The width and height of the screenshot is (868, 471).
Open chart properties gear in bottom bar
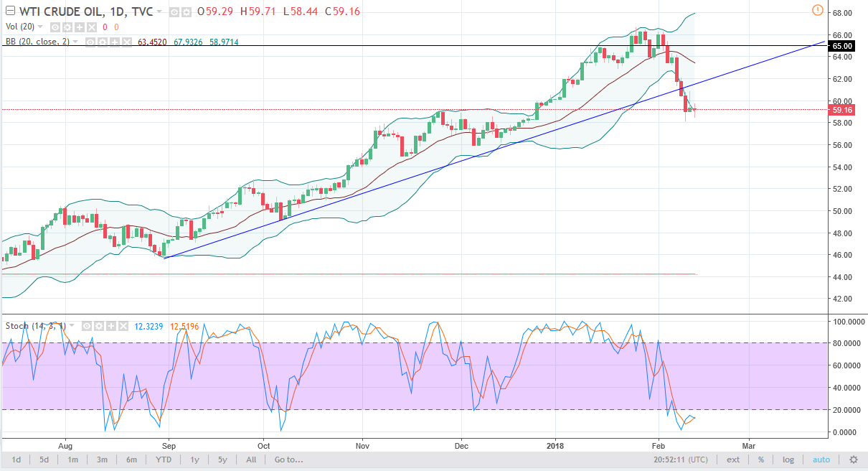click(x=853, y=460)
